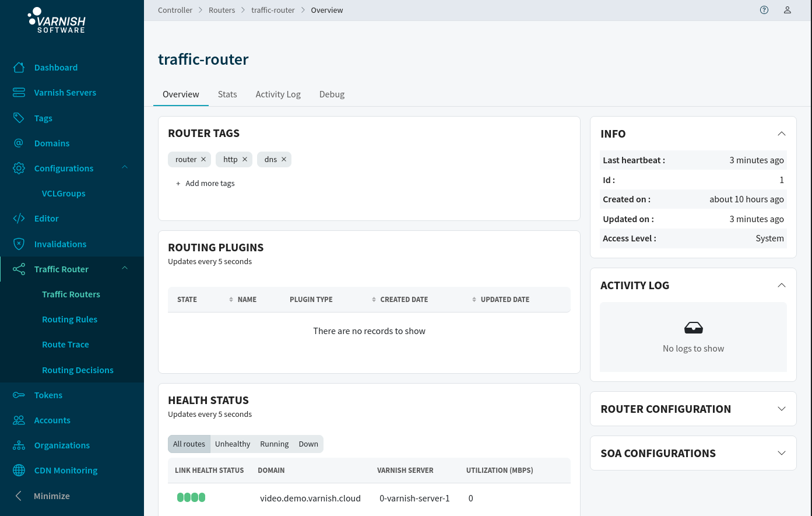Switch to the Stats tab
This screenshot has width=812, height=516.
coord(227,94)
